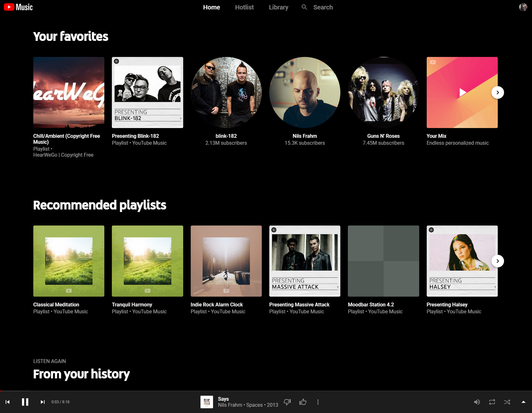The height and width of the screenshot is (413, 532).
Task: Click Presenting Halsey title
Action: click(447, 305)
